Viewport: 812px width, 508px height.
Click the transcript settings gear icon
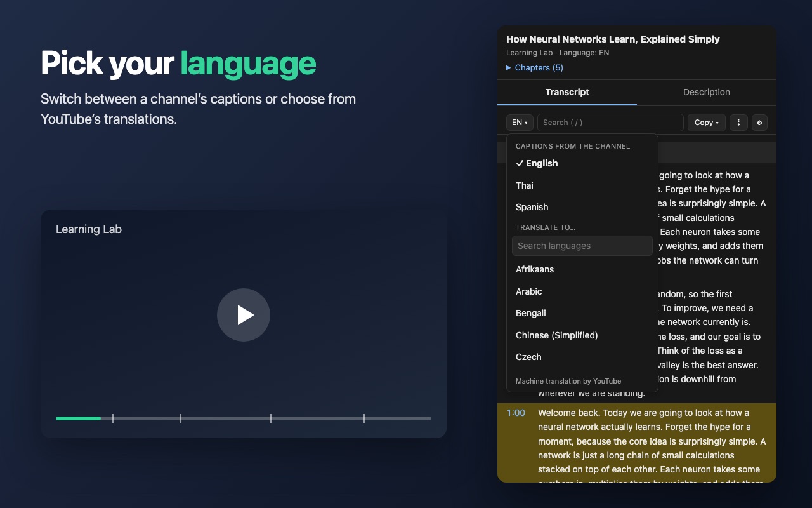(x=759, y=123)
